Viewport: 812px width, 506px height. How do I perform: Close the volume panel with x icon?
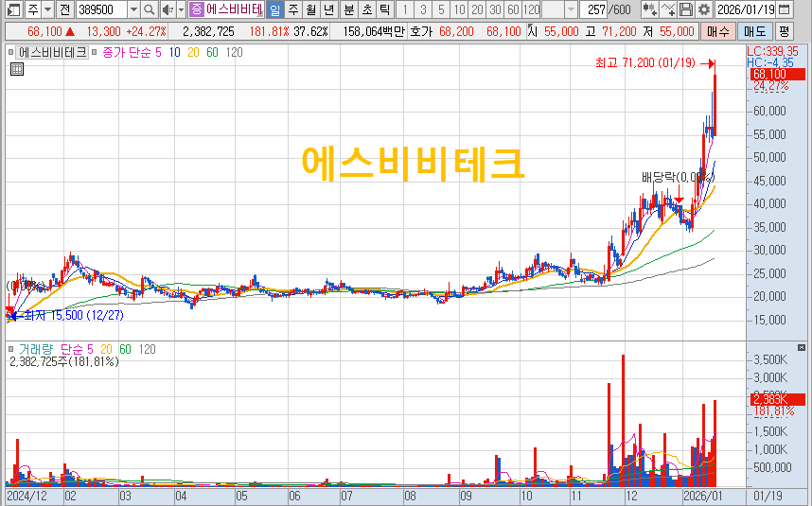click(802, 348)
